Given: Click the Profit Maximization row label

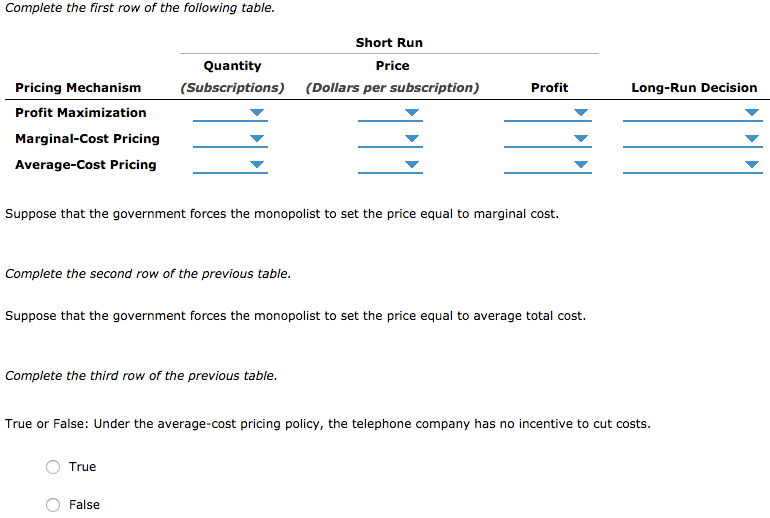Looking at the screenshot, I should coord(81,113).
